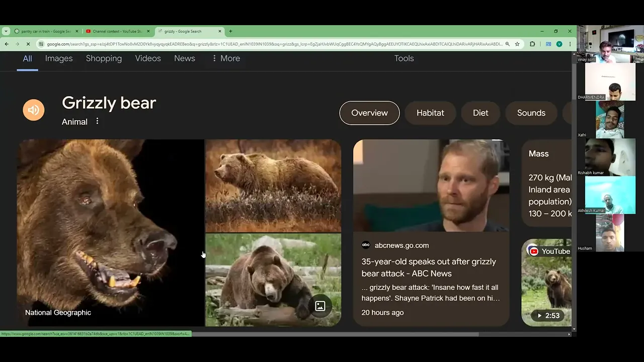Select the News search tab
This screenshot has height=362, width=644.
click(185, 58)
